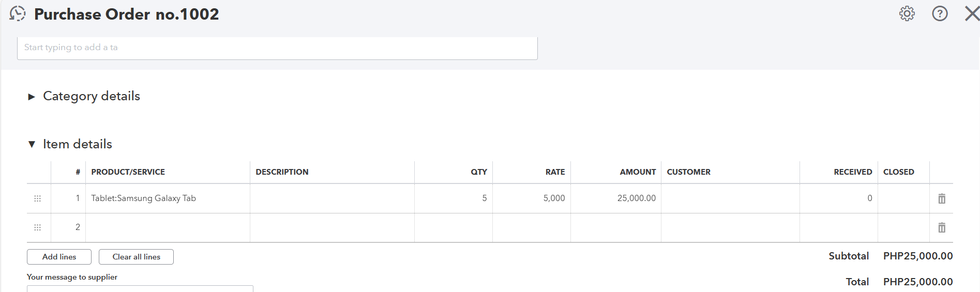Delete the Samsung Galaxy Tab line
Image resolution: width=980 pixels, height=292 pixels.
click(x=942, y=198)
